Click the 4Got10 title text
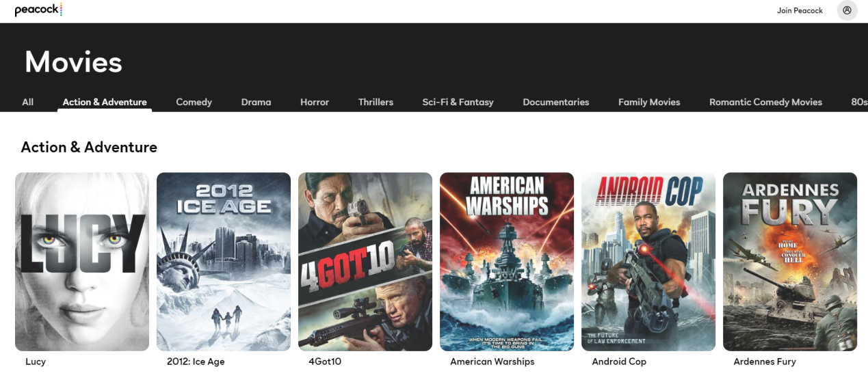 (325, 361)
